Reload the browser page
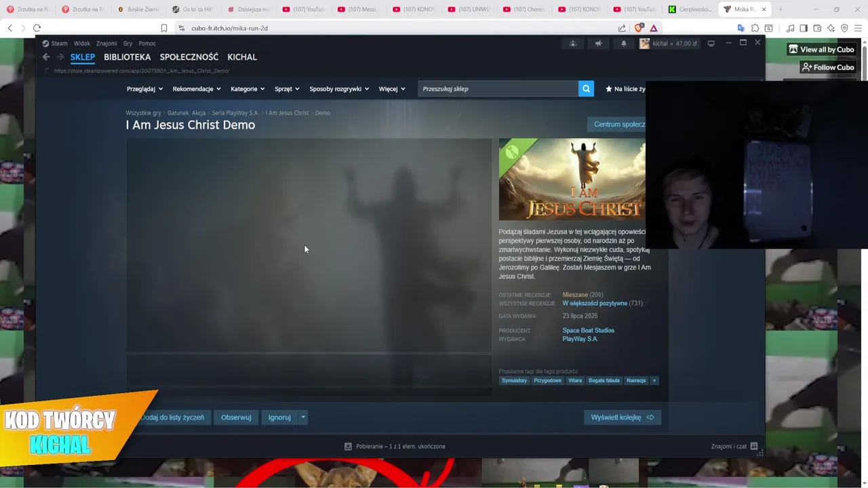 point(37,28)
